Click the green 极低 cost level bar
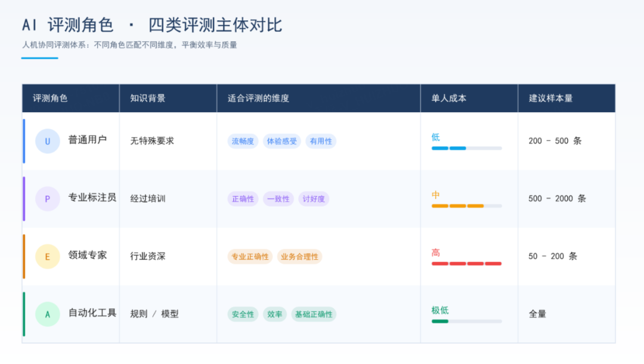This screenshot has height=364, width=644. coord(466,321)
